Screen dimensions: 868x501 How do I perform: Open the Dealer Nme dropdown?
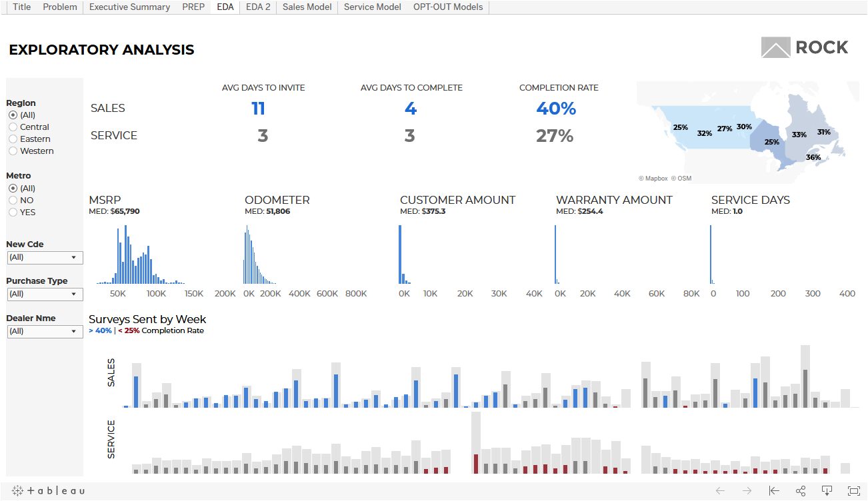[45, 331]
